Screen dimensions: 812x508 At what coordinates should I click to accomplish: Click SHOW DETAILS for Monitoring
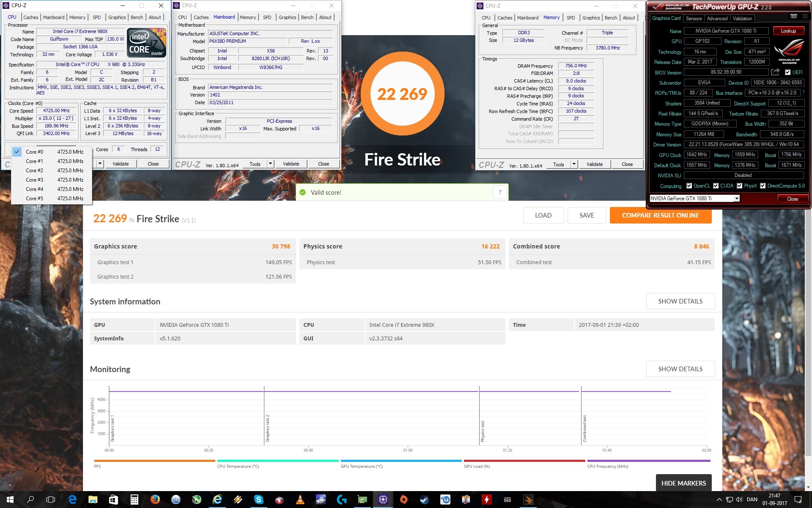coord(680,369)
